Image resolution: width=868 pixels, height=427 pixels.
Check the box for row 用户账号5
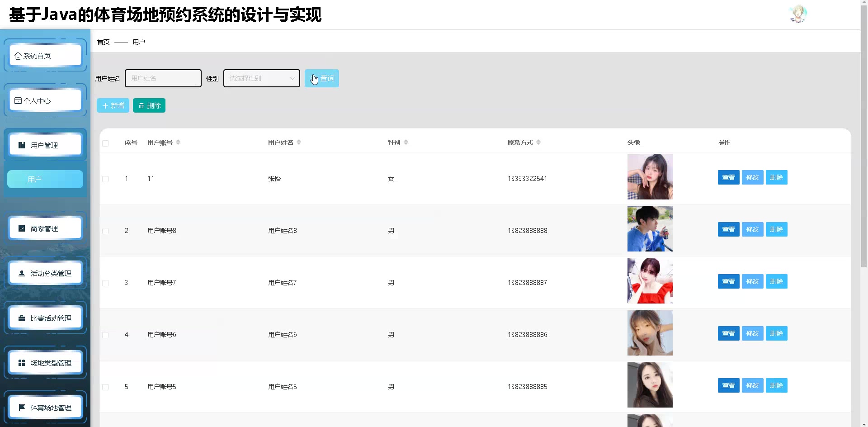pos(105,387)
